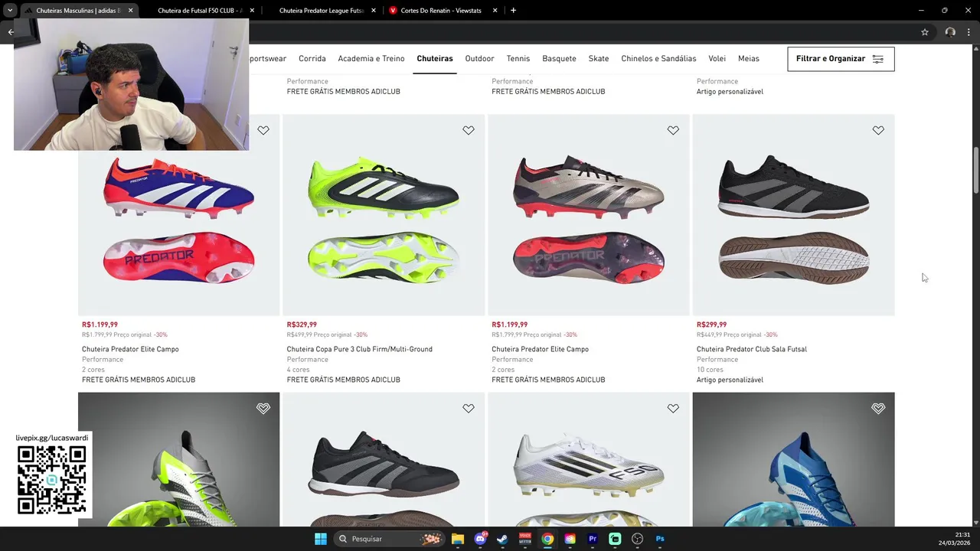Viewport: 980px width, 551px height.
Task: Switch to the Chuteira Predator League tab
Action: [322, 11]
